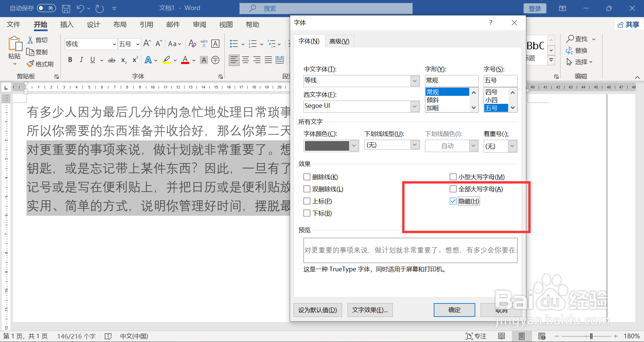644x342 pixels.
Task: Apply superscript formatting
Action: [135, 60]
